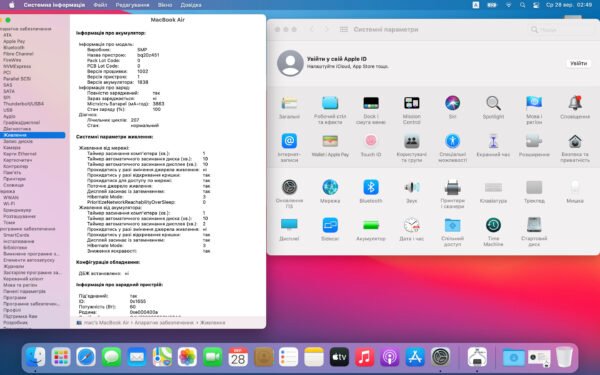This screenshot has width=600, height=375.
Task: Open Мишка preferences icon
Action: tap(575, 187)
